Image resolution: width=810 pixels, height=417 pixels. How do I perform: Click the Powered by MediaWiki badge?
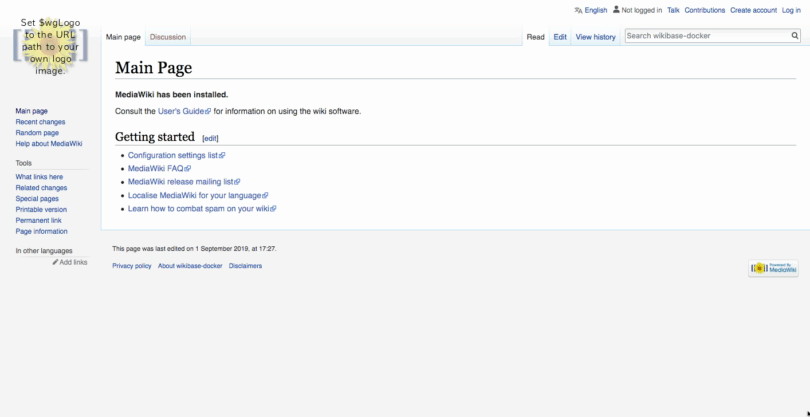coord(773,268)
